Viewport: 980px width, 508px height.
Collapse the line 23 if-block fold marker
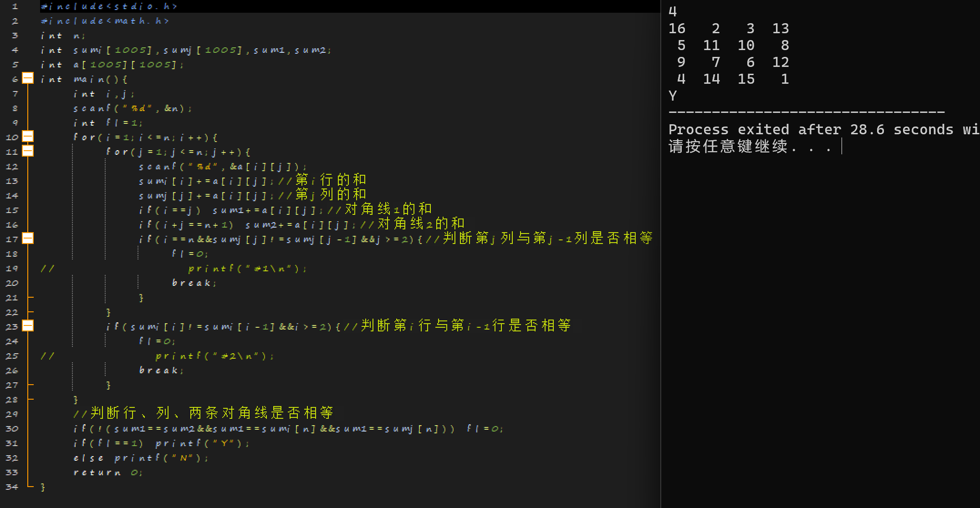point(28,326)
